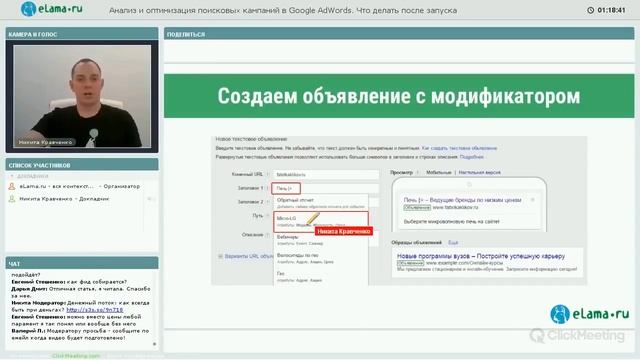Click Евгений Стешенко's 'как фид собирается?' message
640x360 pixels.
[69, 282]
